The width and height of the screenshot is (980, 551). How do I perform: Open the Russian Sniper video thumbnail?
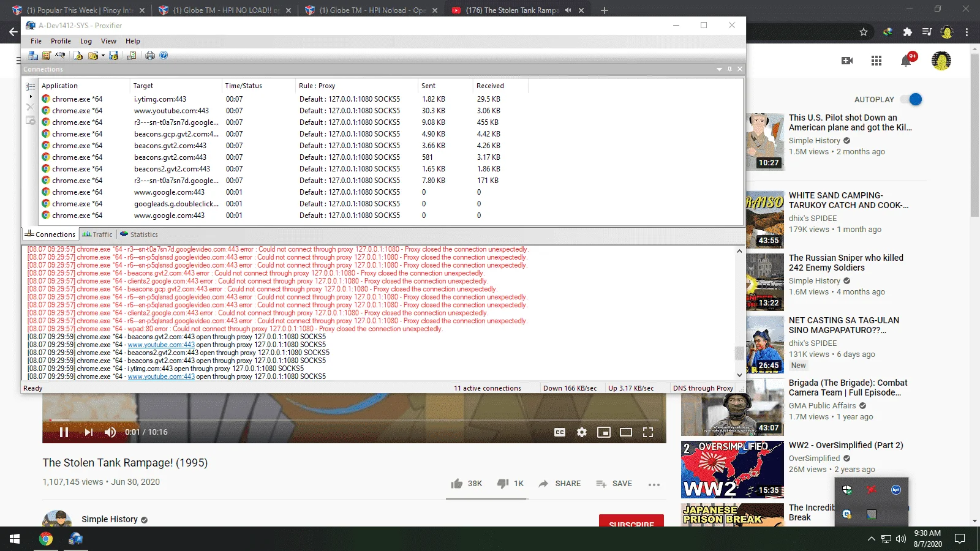click(x=764, y=281)
